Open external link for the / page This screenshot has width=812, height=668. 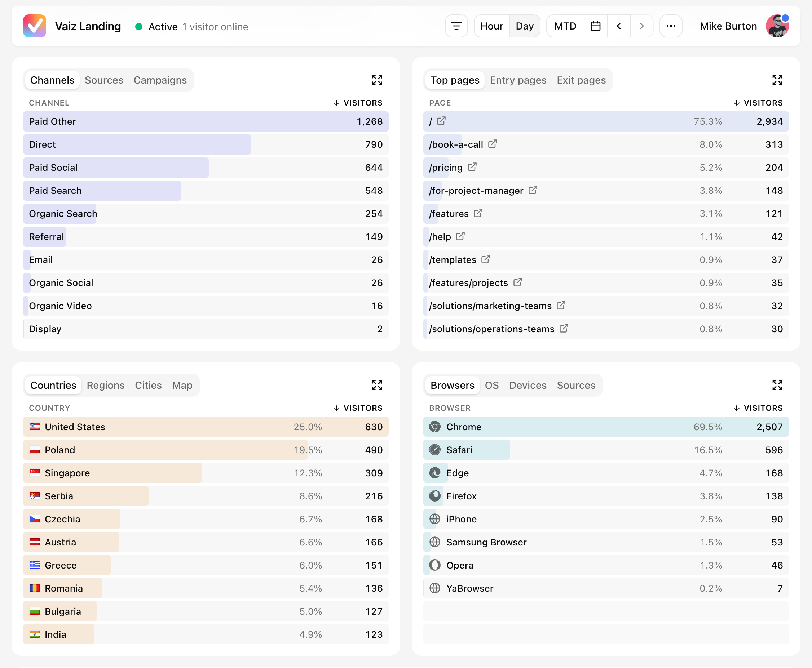[x=441, y=121]
